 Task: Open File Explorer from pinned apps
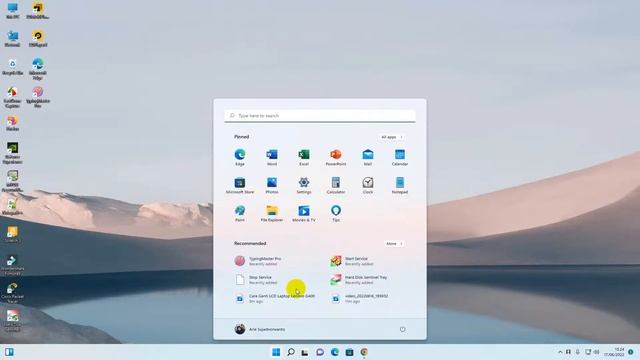coord(272,213)
